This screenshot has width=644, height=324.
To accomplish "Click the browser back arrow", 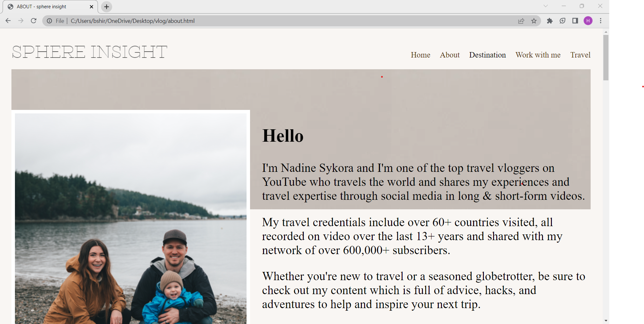I will tap(8, 21).
